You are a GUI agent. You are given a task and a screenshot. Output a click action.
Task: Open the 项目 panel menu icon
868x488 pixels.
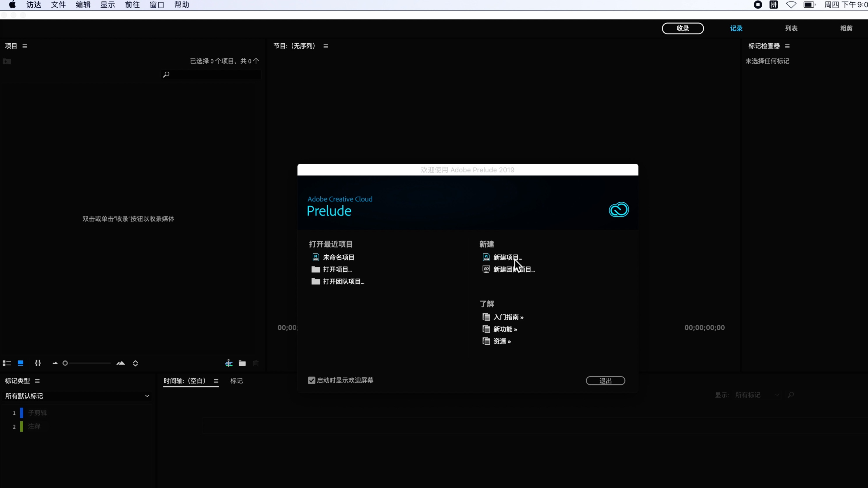(24, 46)
